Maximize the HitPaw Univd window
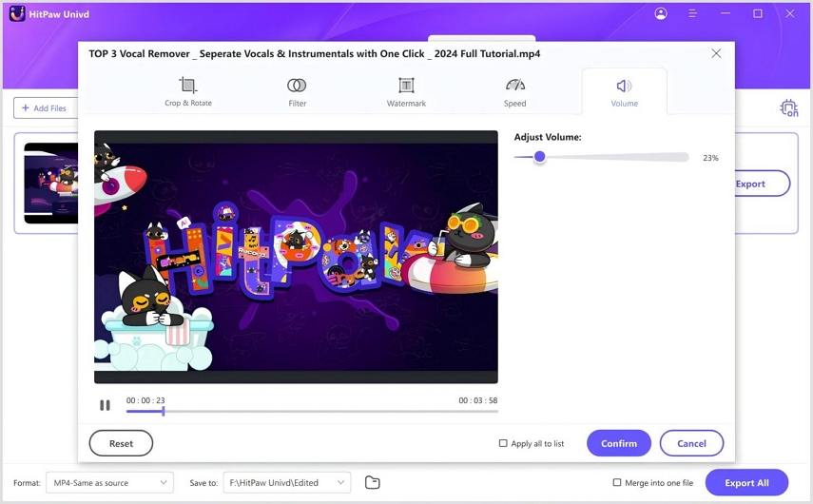Screen dimensions: 813x504 [758, 13]
